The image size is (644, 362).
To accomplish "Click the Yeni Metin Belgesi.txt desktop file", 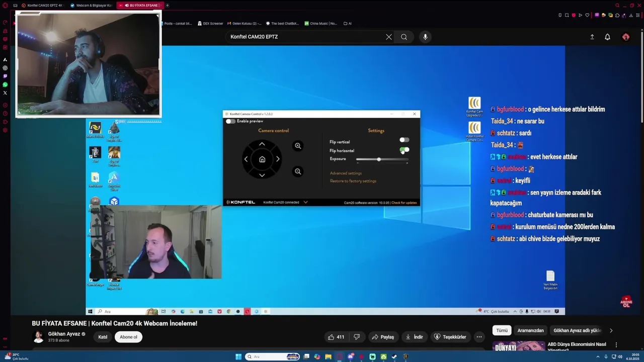I will (x=550, y=281).
